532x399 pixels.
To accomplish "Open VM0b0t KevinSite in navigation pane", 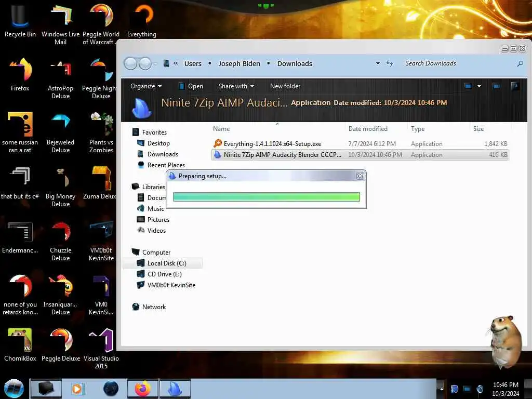I will pos(166,285).
